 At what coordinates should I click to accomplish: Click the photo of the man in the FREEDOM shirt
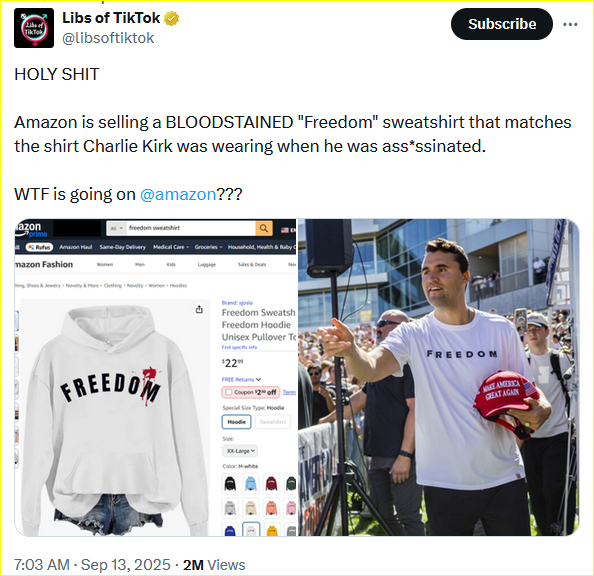(438, 377)
